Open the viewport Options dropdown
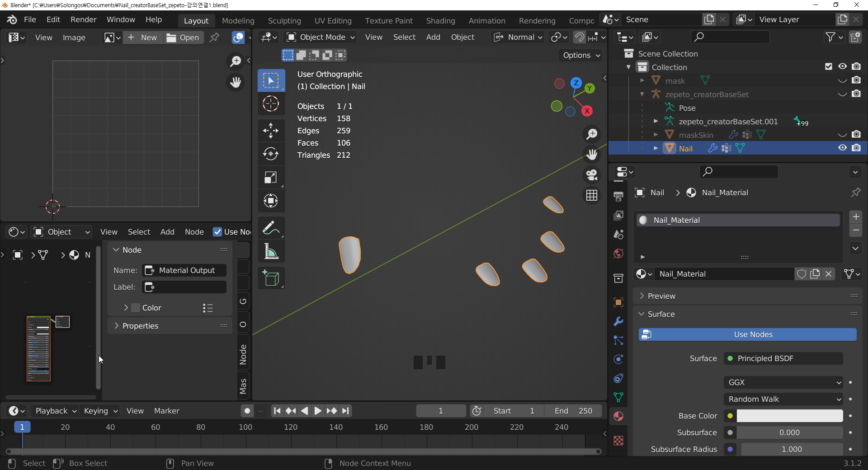Screen dimensions: 868x470 coord(580,55)
